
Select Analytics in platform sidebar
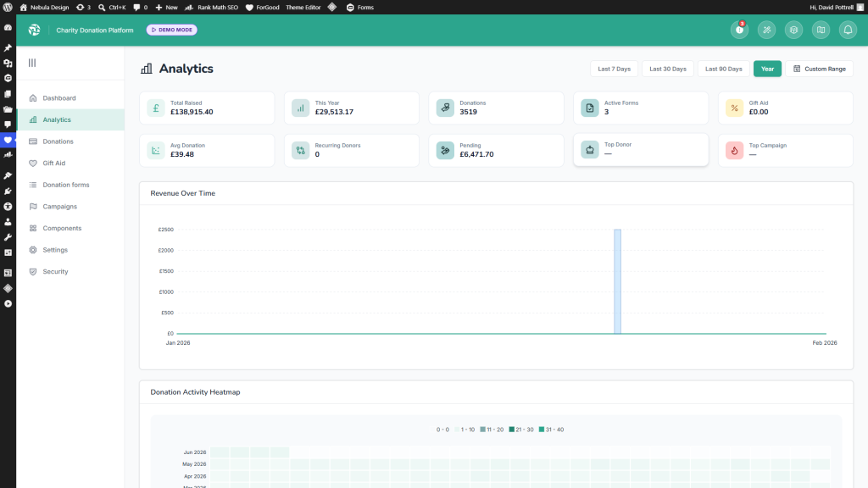70,119
